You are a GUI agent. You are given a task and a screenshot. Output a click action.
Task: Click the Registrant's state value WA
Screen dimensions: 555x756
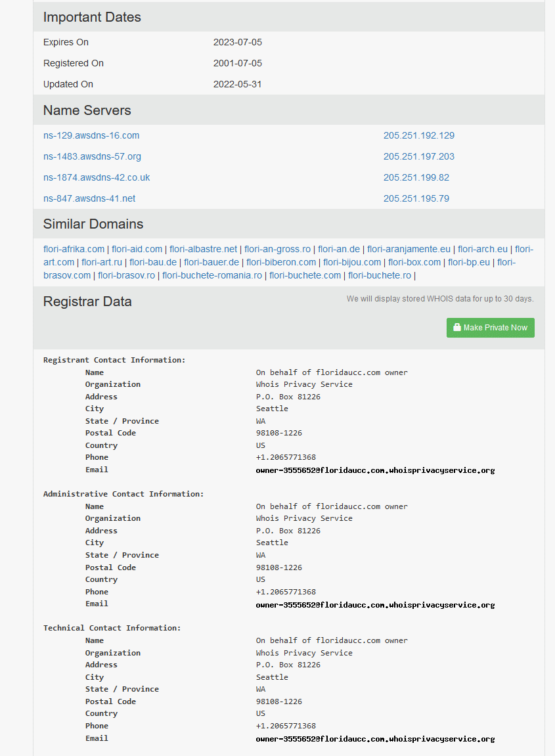pos(261,422)
